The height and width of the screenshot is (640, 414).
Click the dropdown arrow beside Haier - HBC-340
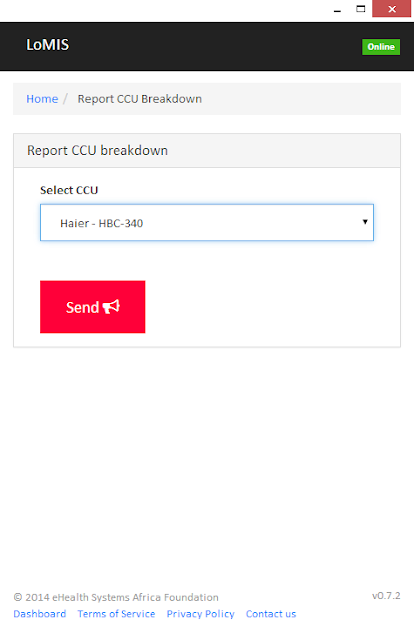click(365, 222)
